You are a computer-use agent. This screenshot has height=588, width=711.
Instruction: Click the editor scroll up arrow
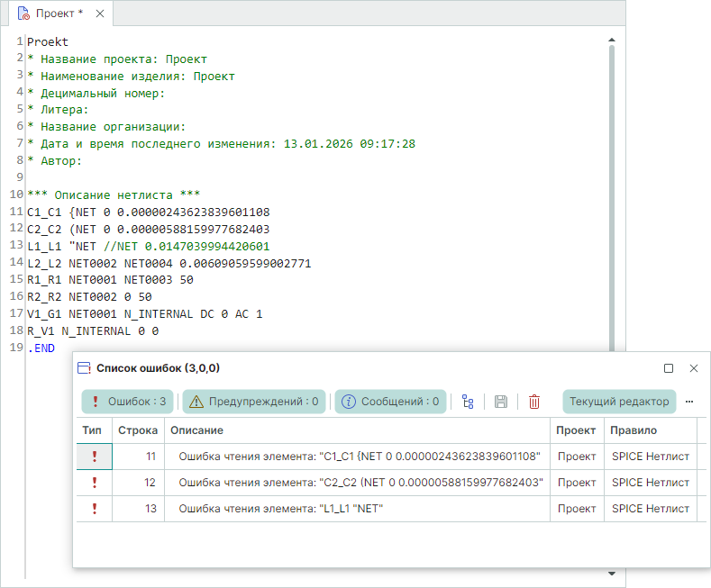(x=611, y=40)
